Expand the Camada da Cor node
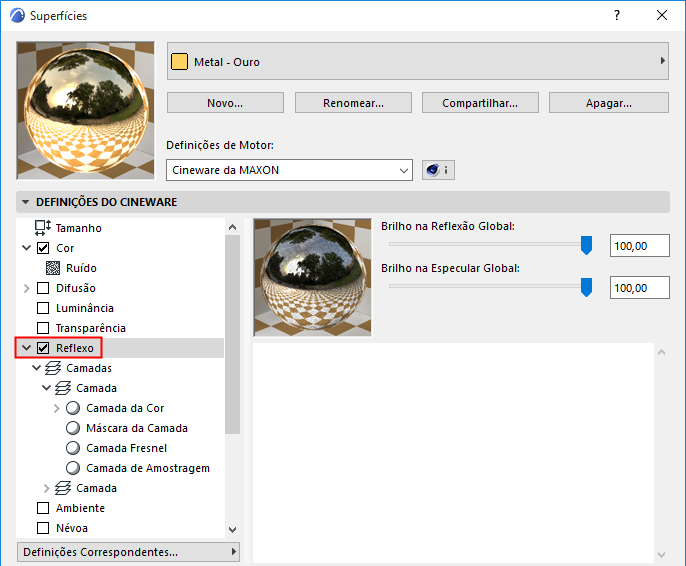 click(56, 409)
